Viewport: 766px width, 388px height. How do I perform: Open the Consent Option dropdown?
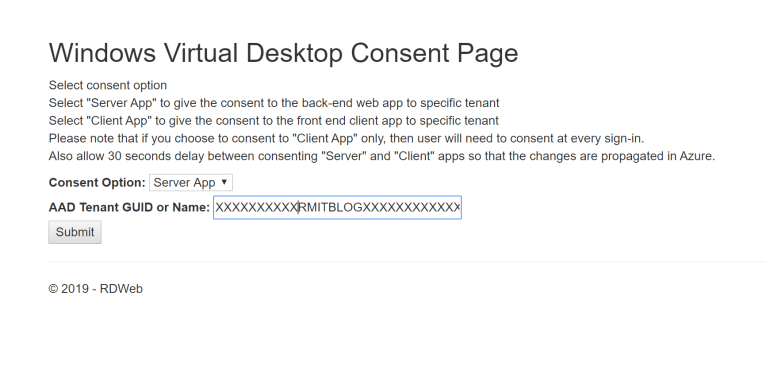[x=191, y=183]
